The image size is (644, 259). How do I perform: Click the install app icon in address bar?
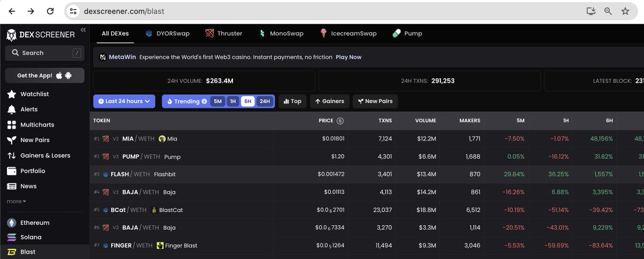click(591, 11)
